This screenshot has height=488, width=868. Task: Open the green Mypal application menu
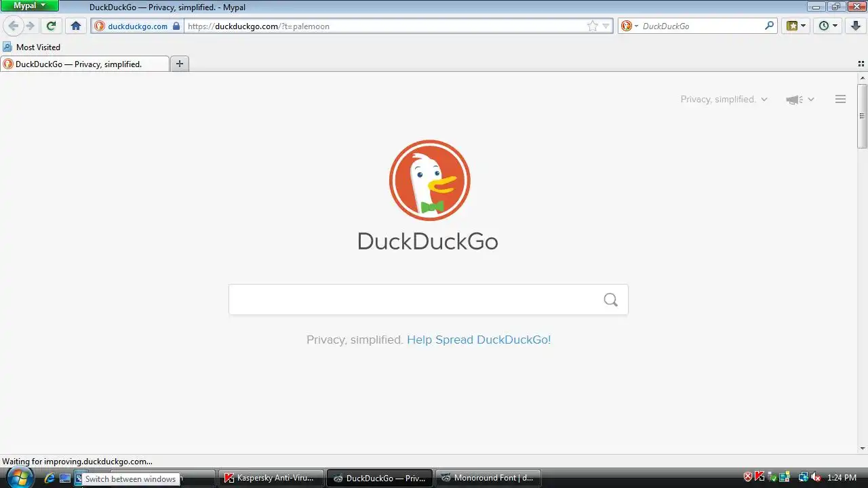(x=30, y=5)
